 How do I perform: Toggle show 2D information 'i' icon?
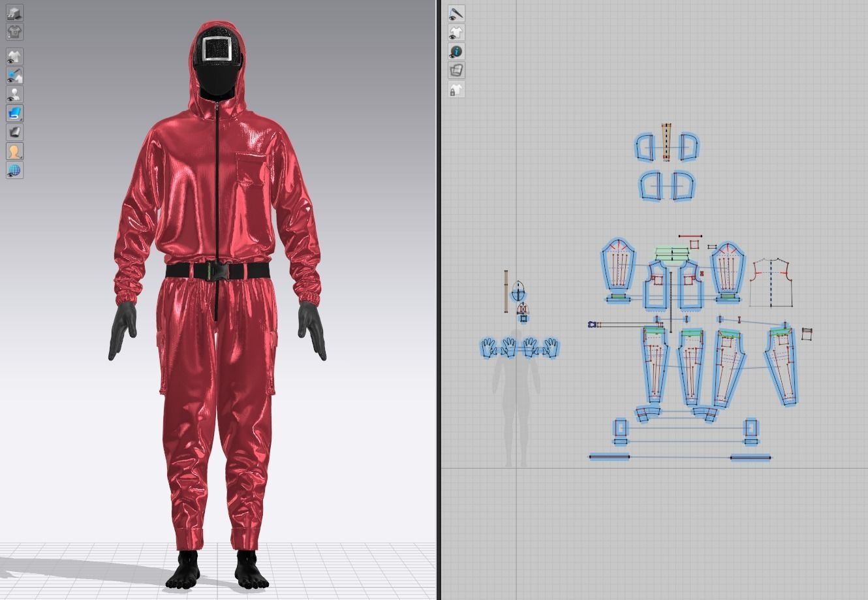[456, 51]
